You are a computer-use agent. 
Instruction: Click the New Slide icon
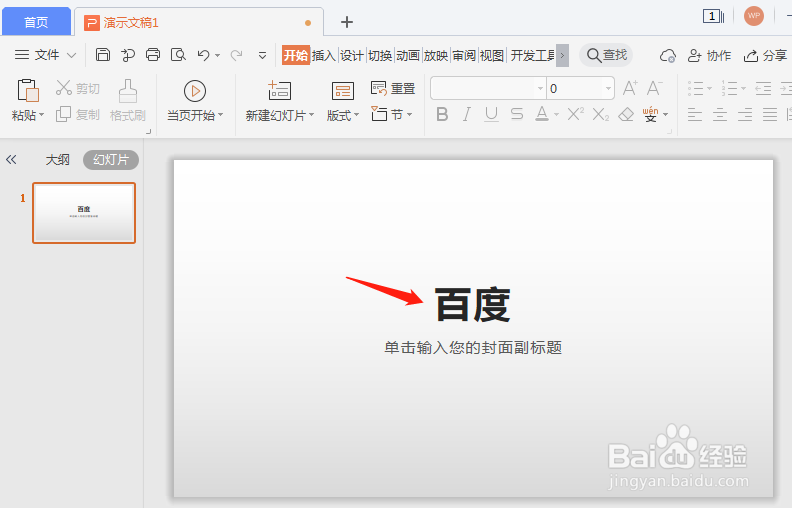279,91
